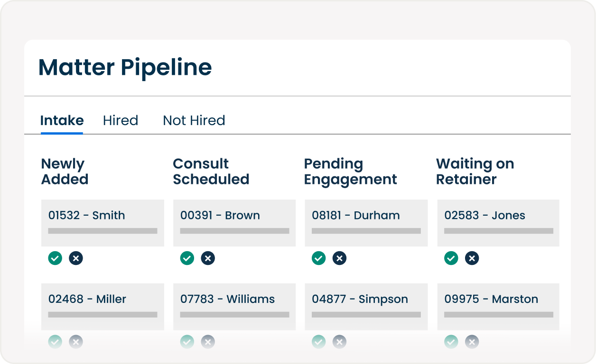Switch to the Hired tab
Image resolution: width=596 pixels, height=364 pixels.
tap(120, 120)
